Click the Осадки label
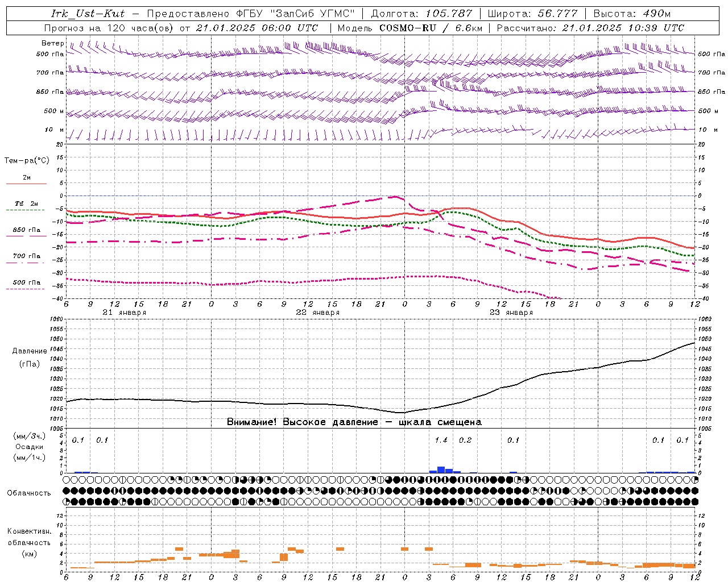728x582 pixels. [30, 447]
